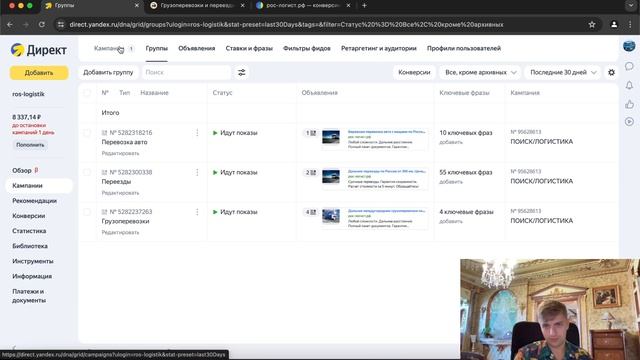
Task: Bookmark page with star icon
Action: tap(592, 24)
